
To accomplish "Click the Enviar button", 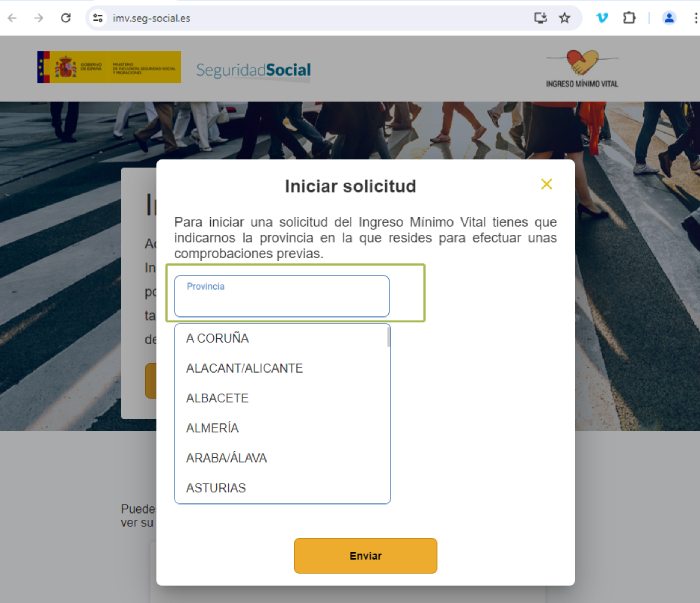I will tap(365, 556).
